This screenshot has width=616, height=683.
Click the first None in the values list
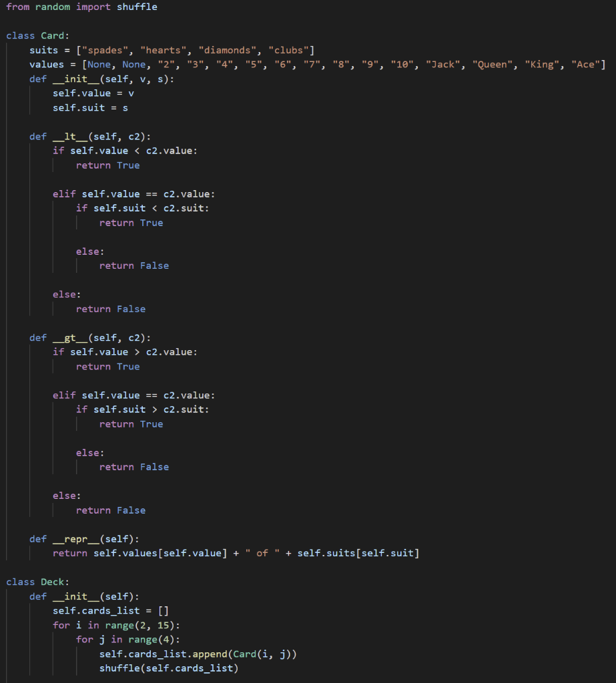[99, 64]
